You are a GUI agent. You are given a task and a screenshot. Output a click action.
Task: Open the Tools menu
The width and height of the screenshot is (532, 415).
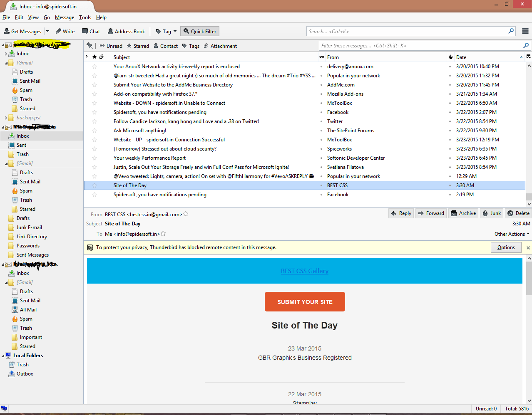pyautogui.click(x=85, y=17)
